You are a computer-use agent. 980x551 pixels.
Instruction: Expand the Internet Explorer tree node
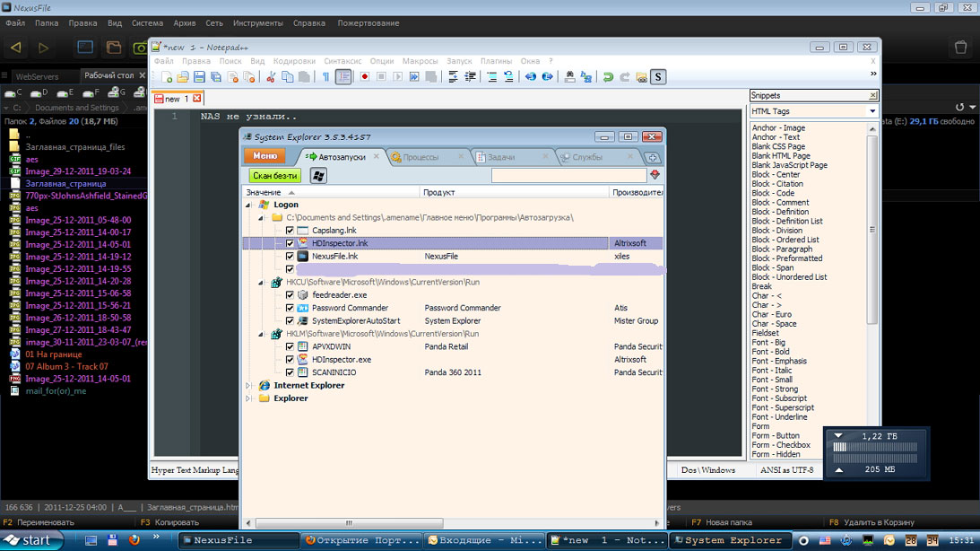pyautogui.click(x=250, y=386)
